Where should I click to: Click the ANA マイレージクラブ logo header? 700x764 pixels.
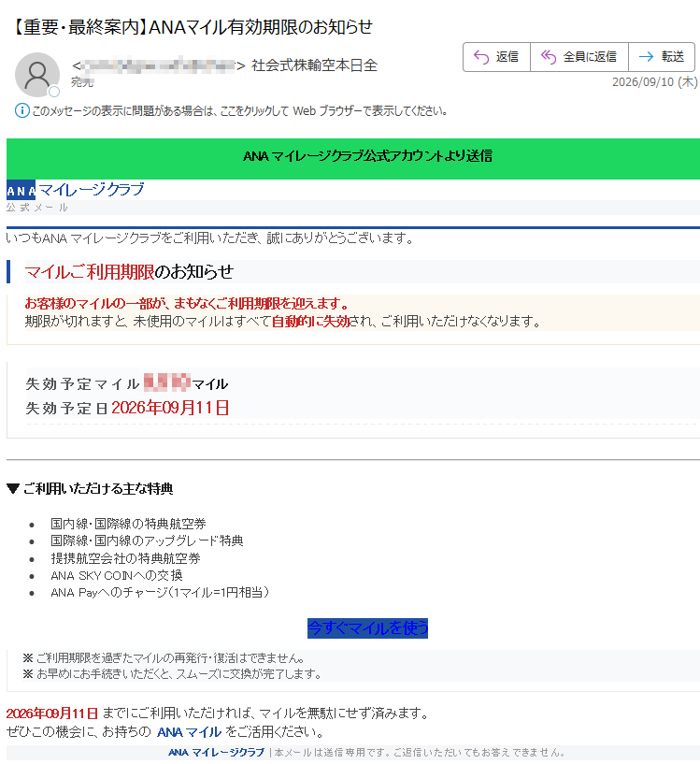(x=76, y=190)
